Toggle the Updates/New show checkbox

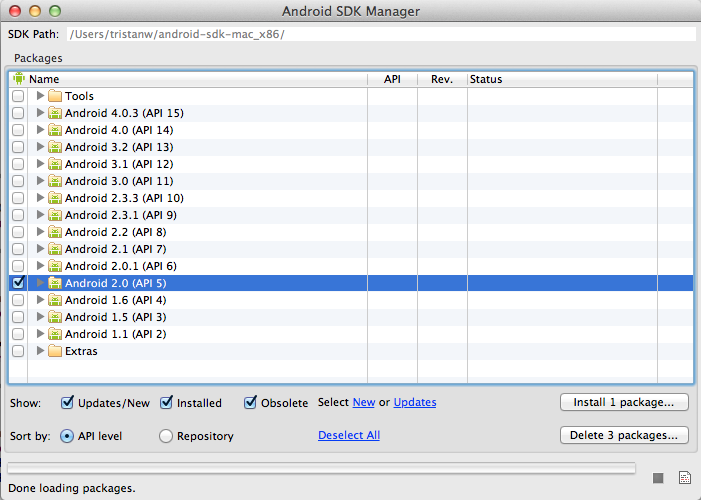(67, 403)
